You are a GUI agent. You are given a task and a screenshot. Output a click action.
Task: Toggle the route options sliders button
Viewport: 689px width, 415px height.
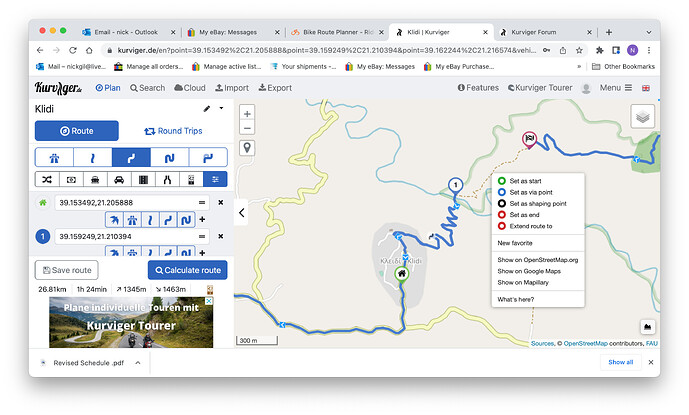pyautogui.click(x=213, y=179)
